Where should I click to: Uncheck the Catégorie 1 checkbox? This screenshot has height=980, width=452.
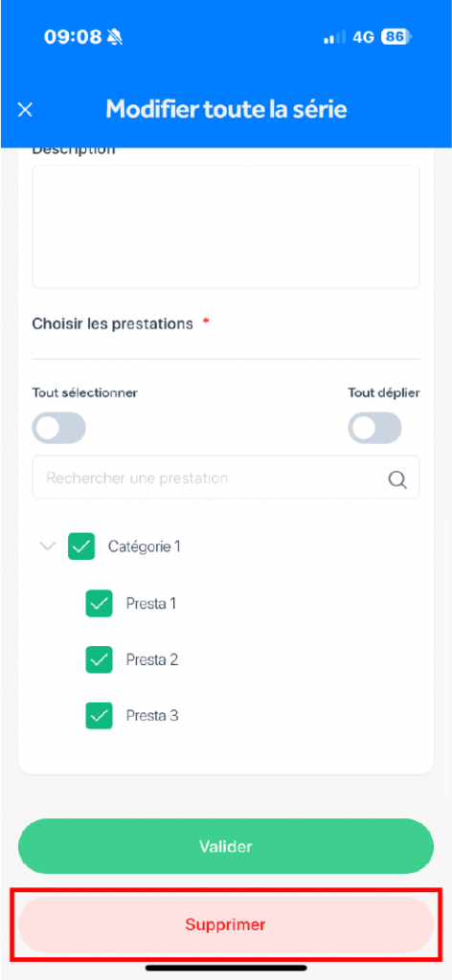81,546
